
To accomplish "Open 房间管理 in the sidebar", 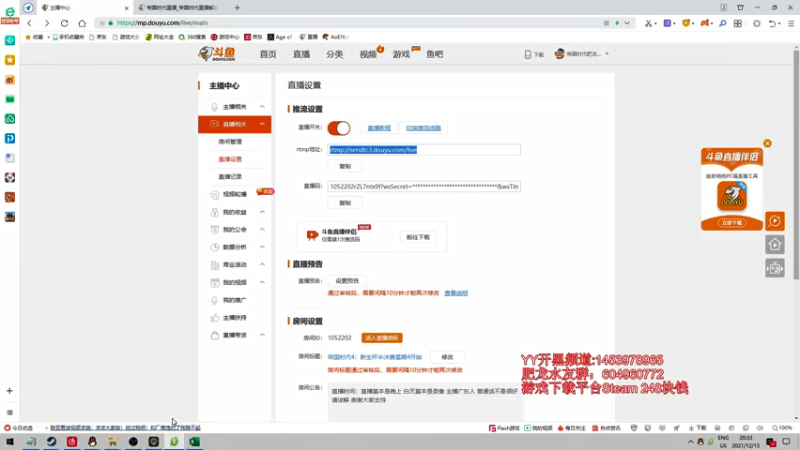I will tap(230, 142).
